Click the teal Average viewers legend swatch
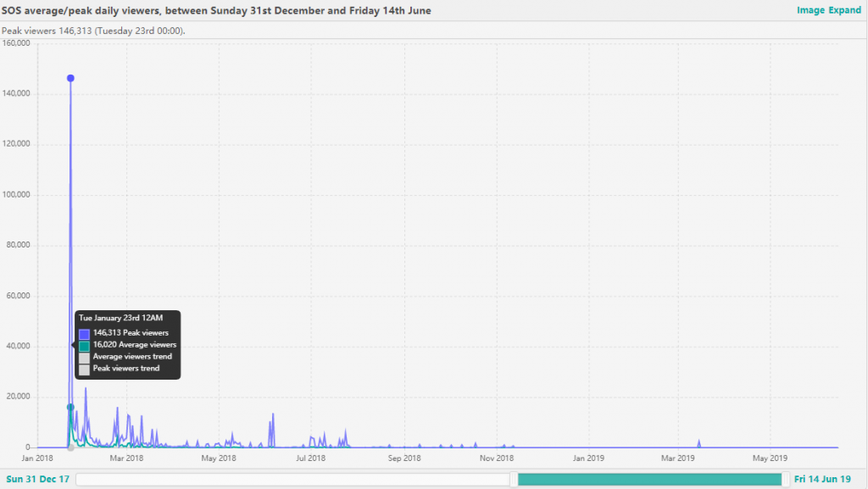 tap(84, 346)
